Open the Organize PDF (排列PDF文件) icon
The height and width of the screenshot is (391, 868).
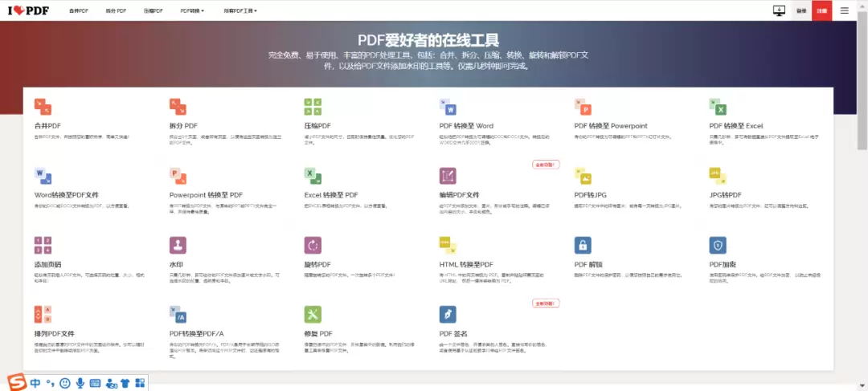click(43, 314)
